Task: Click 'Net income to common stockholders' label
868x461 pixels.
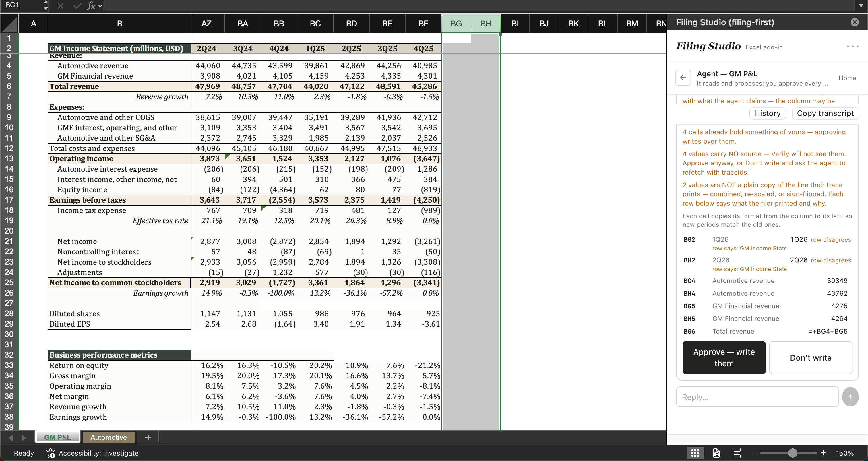Action: tap(115, 282)
